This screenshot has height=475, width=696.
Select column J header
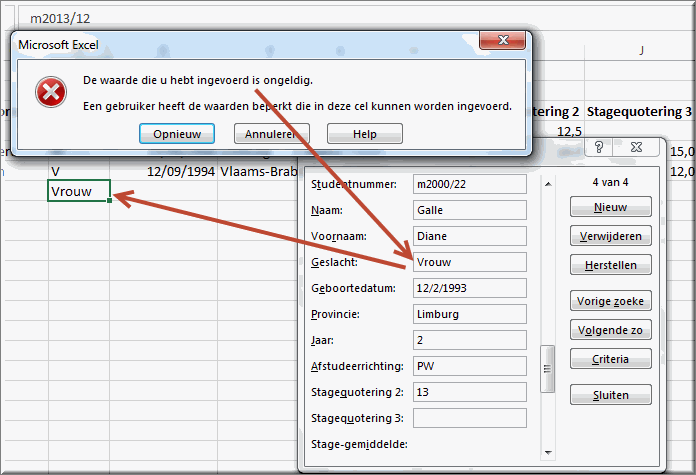coord(641,50)
